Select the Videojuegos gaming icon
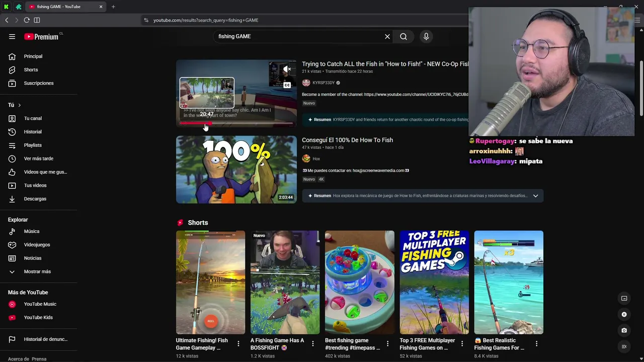The height and width of the screenshot is (362, 644). (x=12, y=245)
